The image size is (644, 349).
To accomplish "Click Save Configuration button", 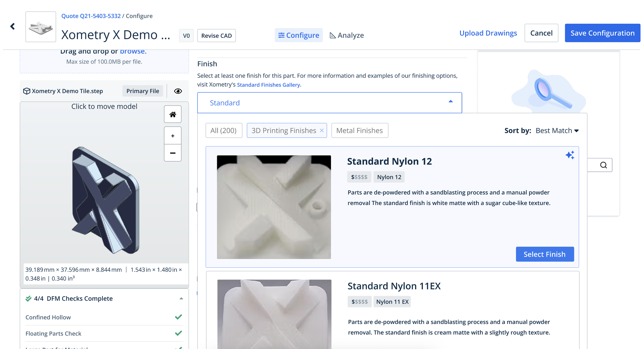I will (602, 33).
